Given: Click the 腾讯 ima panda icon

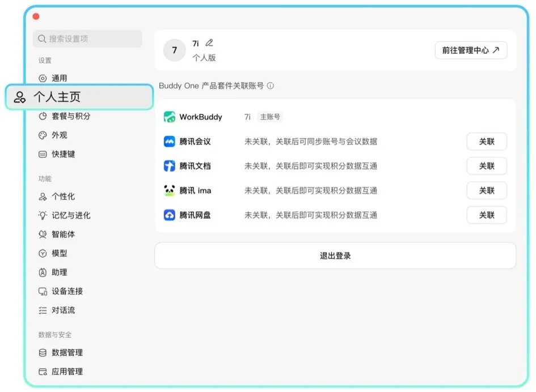Looking at the screenshot, I should point(170,190).
